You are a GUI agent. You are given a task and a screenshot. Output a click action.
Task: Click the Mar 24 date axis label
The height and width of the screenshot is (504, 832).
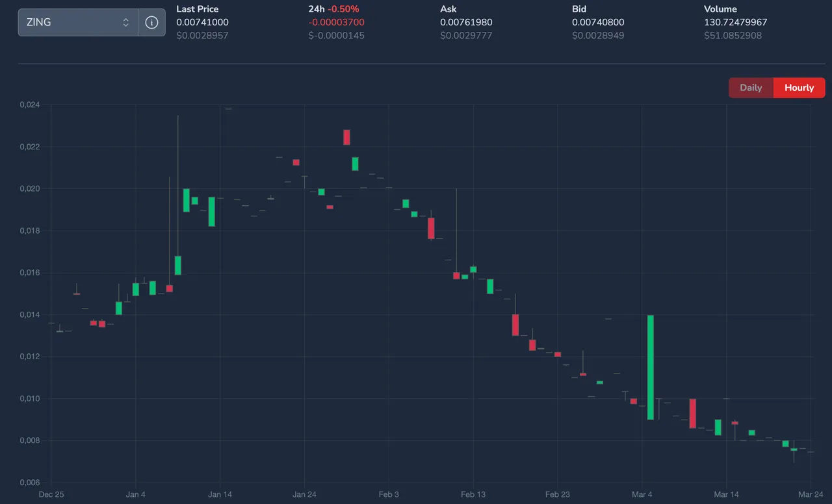811,494
